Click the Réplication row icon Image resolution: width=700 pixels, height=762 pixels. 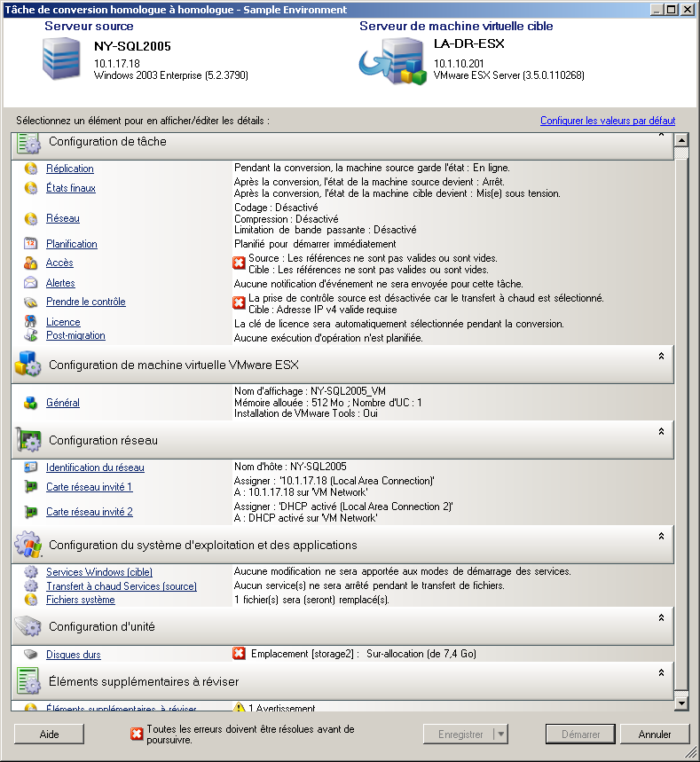pos(31,169)
